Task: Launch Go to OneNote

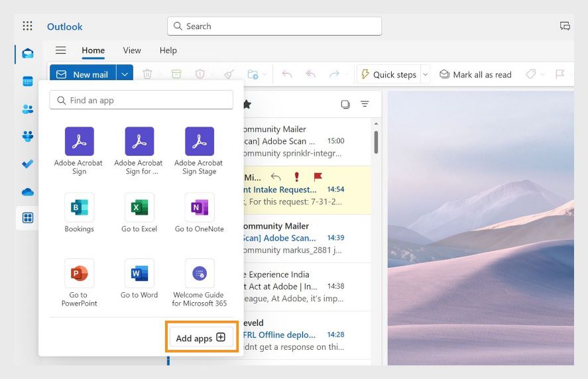Action: [x=199, y=213]
